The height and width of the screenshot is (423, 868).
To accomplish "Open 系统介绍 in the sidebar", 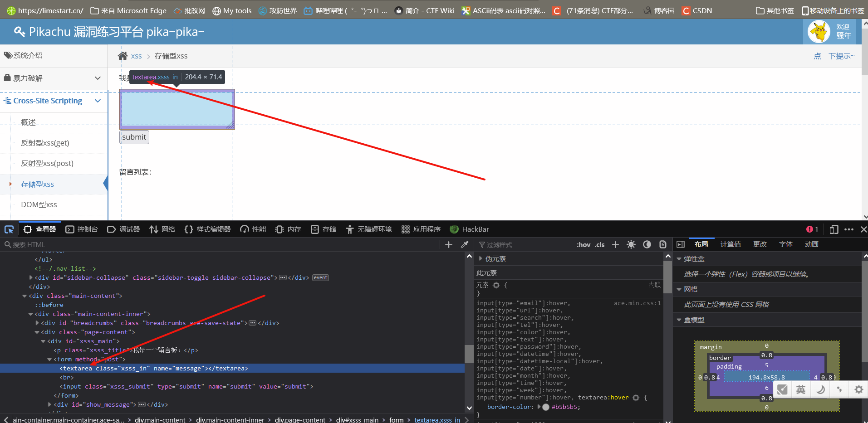I will tap(54, 55).
